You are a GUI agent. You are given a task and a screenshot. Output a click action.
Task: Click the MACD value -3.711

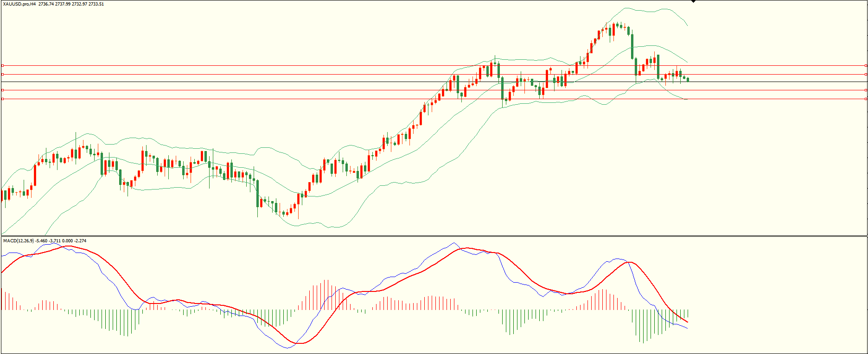[x=55, y=241]
